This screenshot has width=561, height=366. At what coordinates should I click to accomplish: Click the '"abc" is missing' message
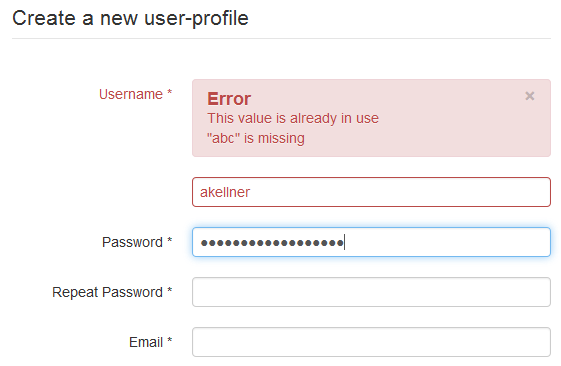[x=256, y=138]
